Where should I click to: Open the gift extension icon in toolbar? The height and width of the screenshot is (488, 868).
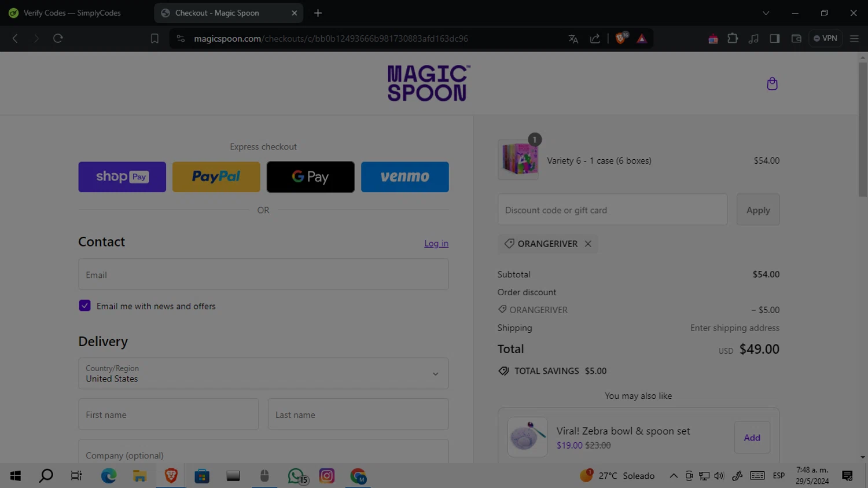713,38
